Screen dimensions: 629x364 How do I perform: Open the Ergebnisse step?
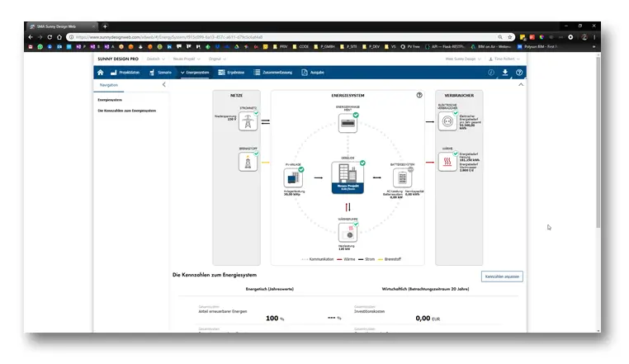click(231, 73)
